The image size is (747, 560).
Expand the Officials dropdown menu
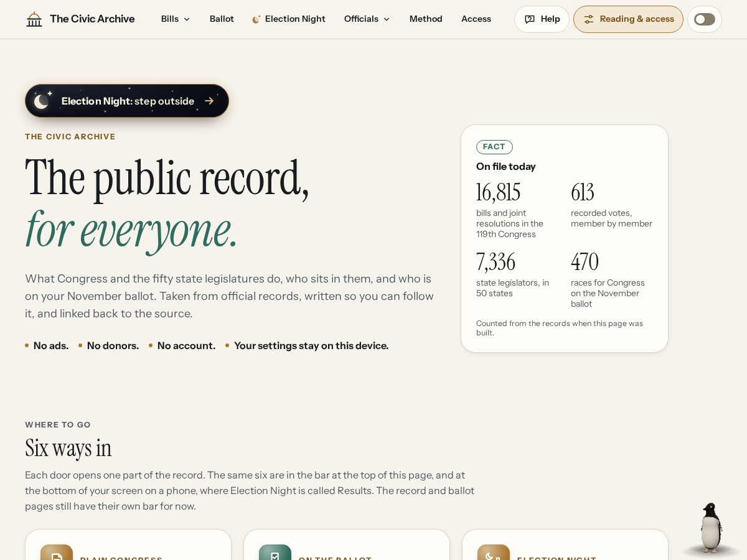point(367,19)
